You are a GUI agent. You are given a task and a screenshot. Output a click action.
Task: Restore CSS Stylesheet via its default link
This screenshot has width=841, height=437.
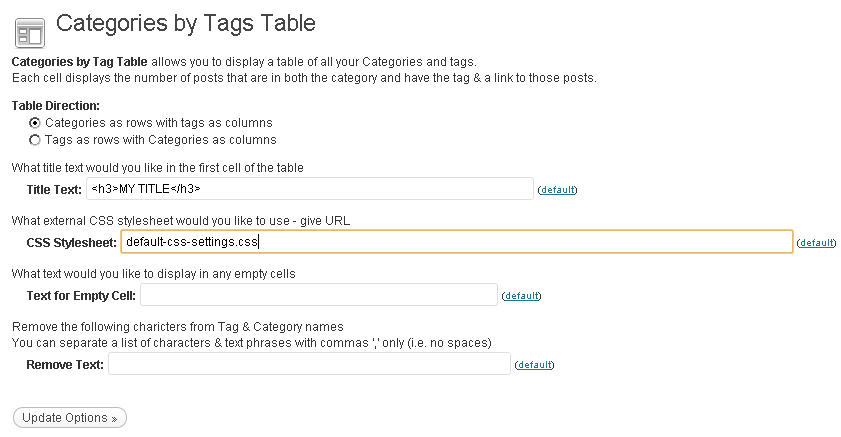816,242
